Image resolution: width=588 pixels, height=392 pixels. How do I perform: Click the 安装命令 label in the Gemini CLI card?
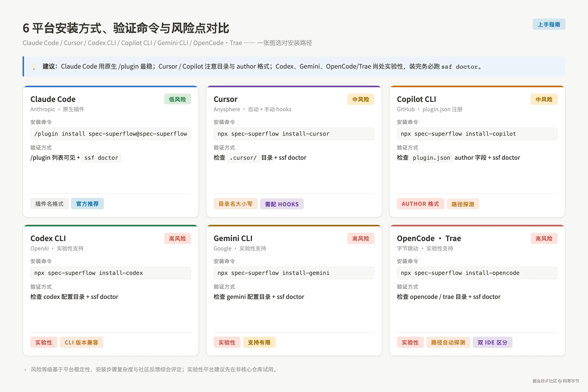point(224,261)
